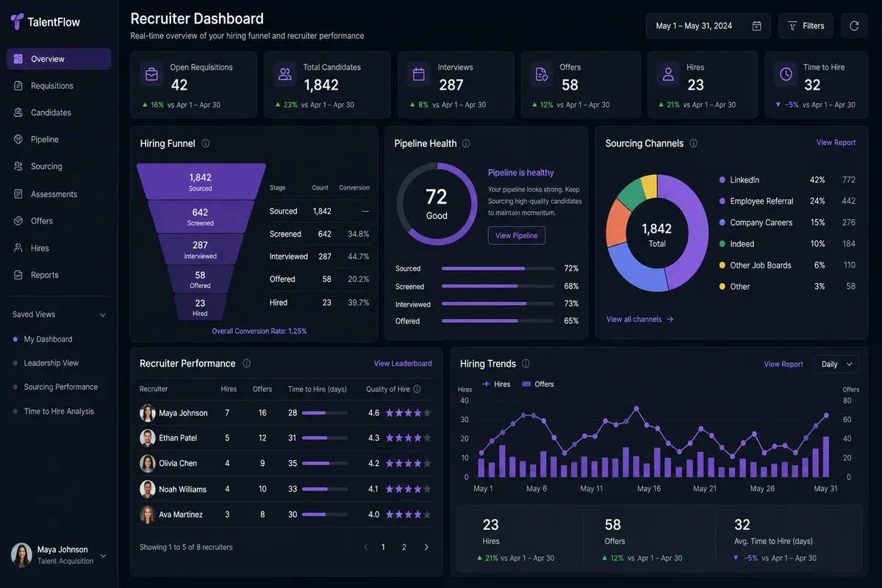
Task: Show info for Recruiter Performance
Action: (246, 364)
